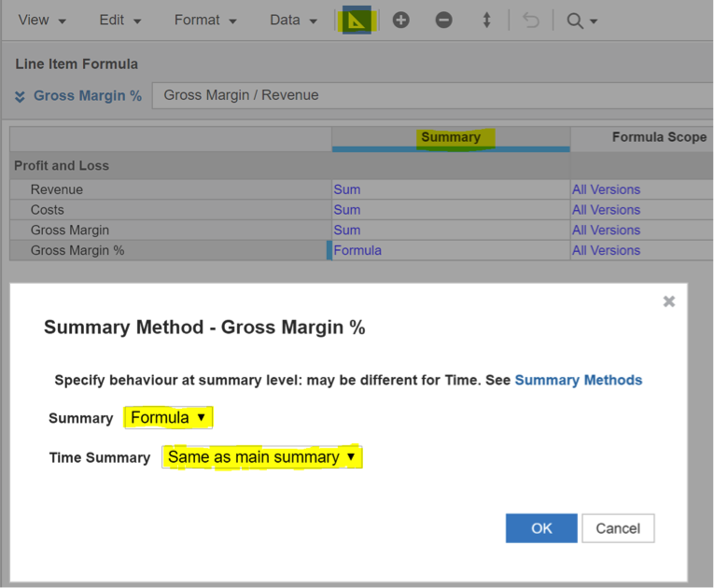
Task: Open the Edit menu
Action: coord(120,20)
